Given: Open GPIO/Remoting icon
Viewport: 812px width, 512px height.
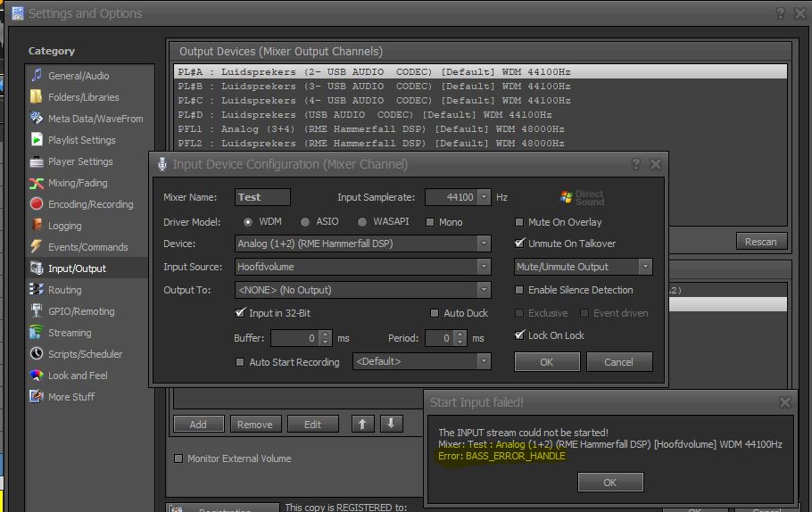Looking at the screenshot, I should click(x=37, y=310).
